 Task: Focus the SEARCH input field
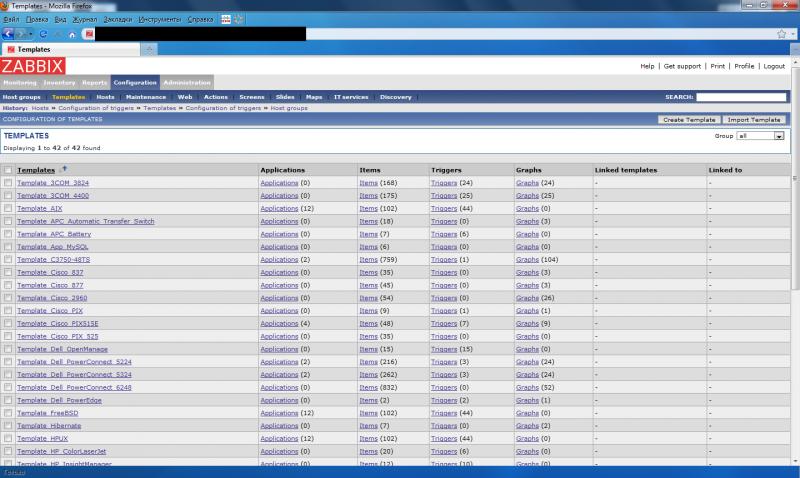pyautogui.click(x=740, y=97)
